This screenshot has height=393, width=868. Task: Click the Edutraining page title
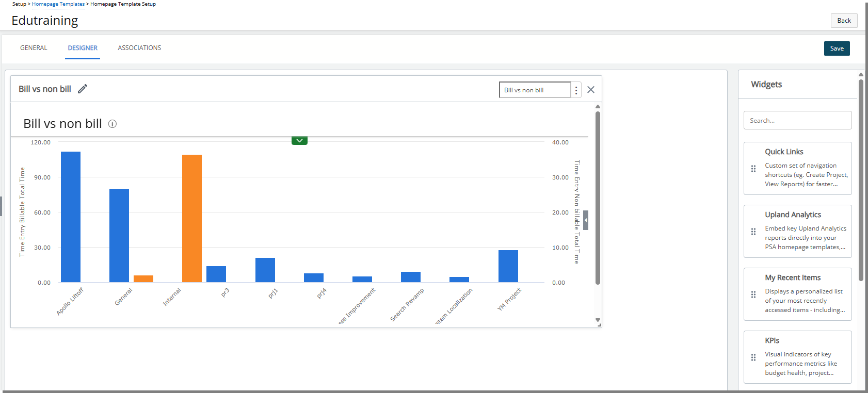point(45,21)
